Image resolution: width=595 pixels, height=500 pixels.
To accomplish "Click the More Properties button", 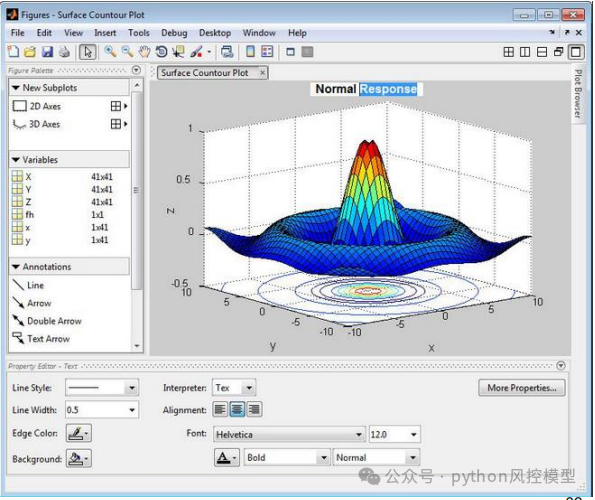I will pos(522,388).
